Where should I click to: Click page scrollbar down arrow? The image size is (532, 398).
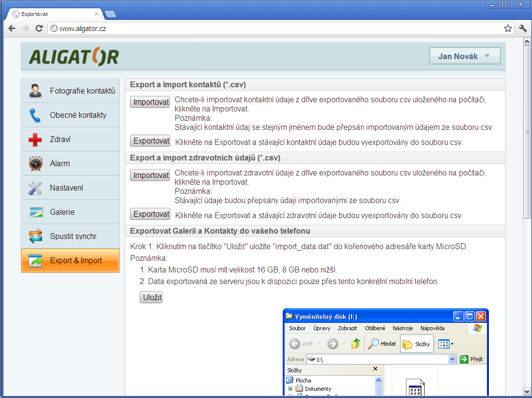527,392
